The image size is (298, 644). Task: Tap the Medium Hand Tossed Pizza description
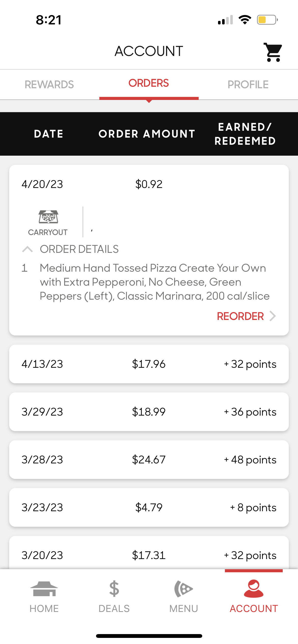[154, 282]
